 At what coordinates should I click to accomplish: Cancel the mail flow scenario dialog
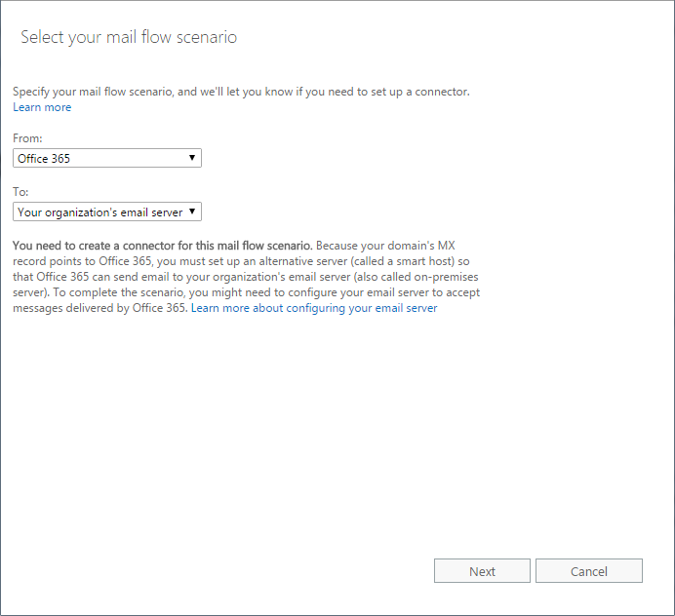pos(588,571)
